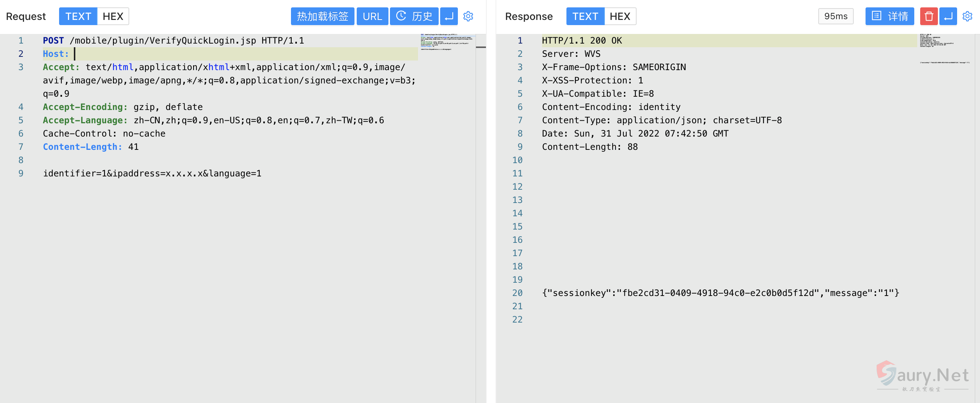Click the 热加载标签 button
This screenshot has height=403, width=980.
(x=322, y=16)
